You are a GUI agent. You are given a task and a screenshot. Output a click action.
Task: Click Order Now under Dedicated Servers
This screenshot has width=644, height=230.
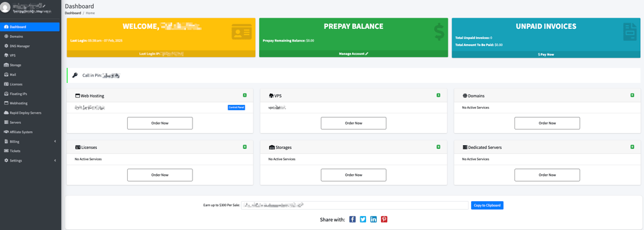[x=547, y=175]
